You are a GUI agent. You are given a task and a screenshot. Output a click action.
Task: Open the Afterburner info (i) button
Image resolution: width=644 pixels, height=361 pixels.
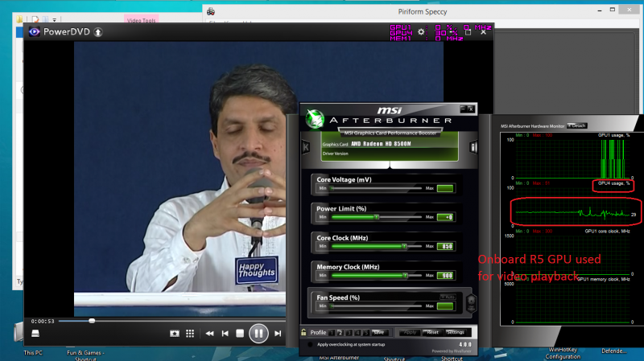473,147
